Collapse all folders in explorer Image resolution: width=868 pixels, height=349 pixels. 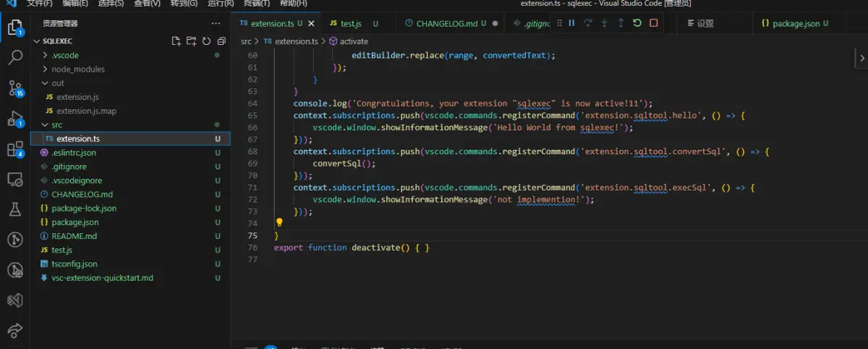click(220, 41)
